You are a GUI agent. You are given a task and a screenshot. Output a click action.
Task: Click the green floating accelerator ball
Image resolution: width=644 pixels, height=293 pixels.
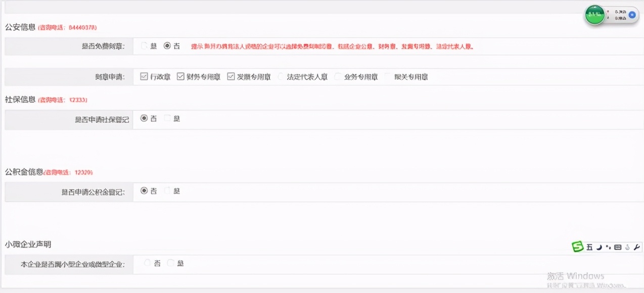[595, 15]
